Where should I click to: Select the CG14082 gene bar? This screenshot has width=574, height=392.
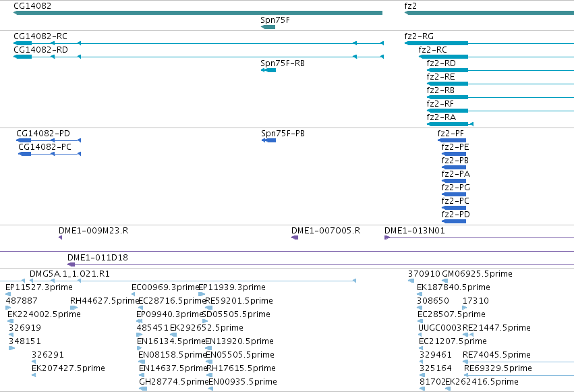pyautogui.click(x=198, y=13)
